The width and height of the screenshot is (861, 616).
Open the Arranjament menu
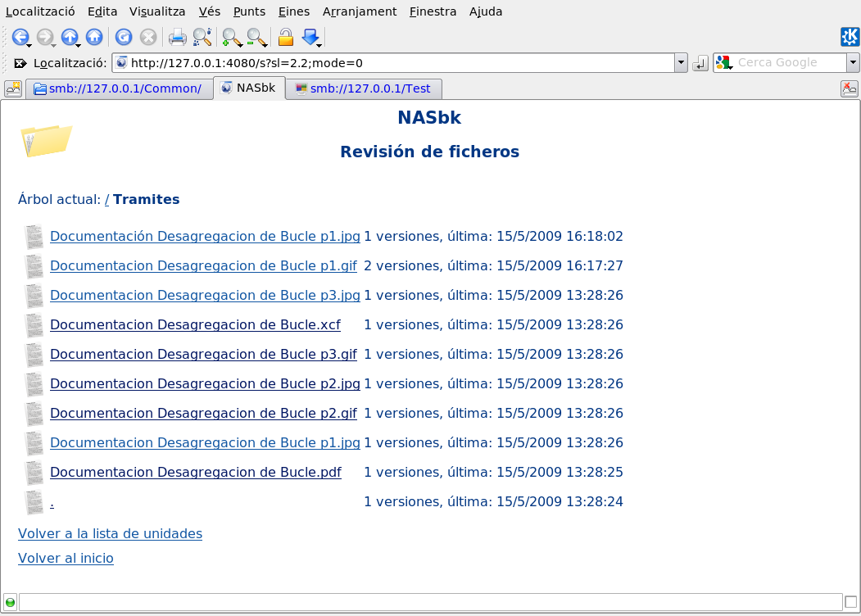[x=359, y=11]
